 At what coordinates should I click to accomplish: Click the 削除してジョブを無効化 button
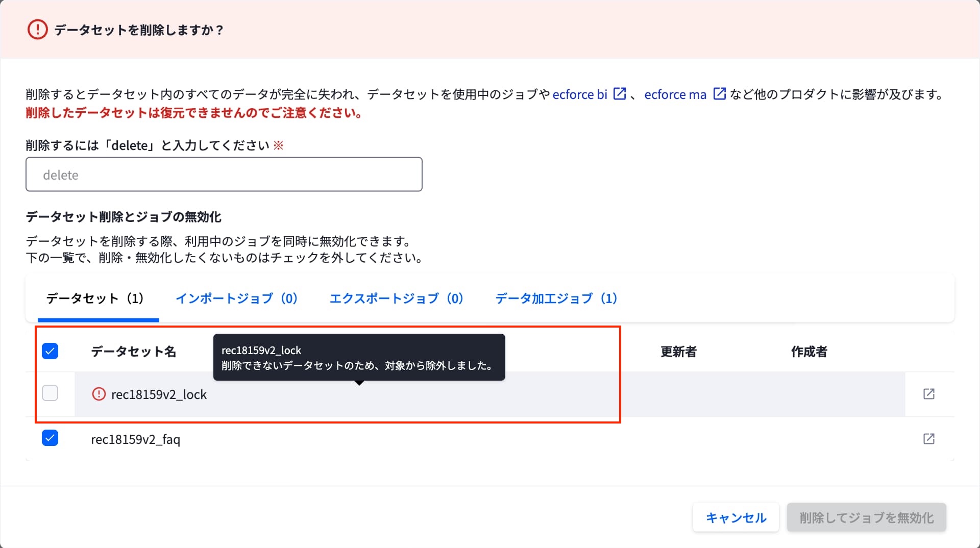point(867,518)
